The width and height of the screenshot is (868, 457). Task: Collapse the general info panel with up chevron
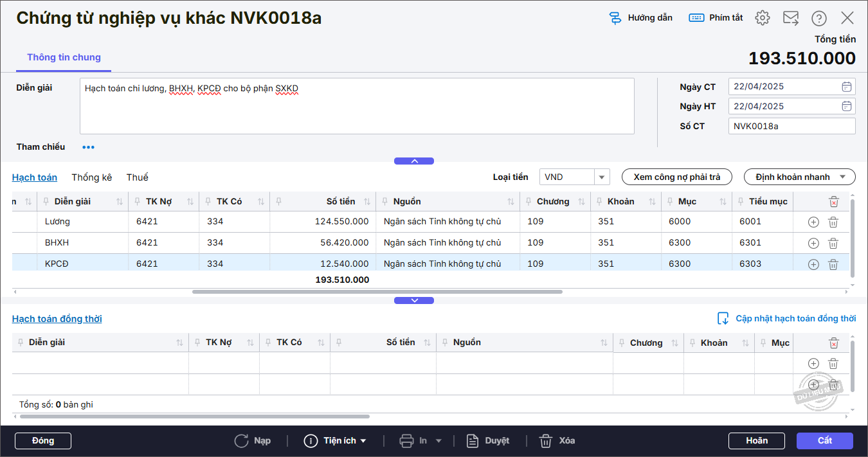(414, 161)
